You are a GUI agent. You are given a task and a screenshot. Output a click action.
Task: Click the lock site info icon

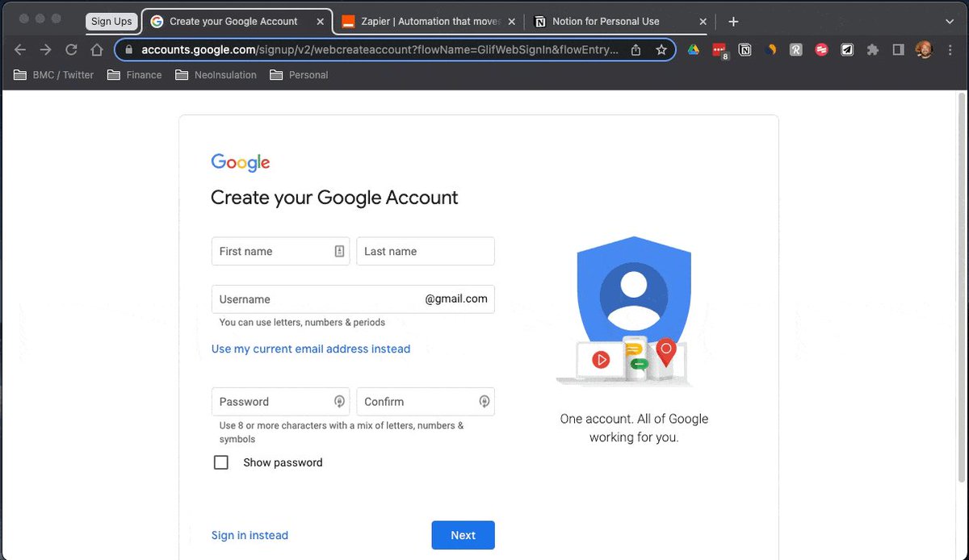[128, 50]
